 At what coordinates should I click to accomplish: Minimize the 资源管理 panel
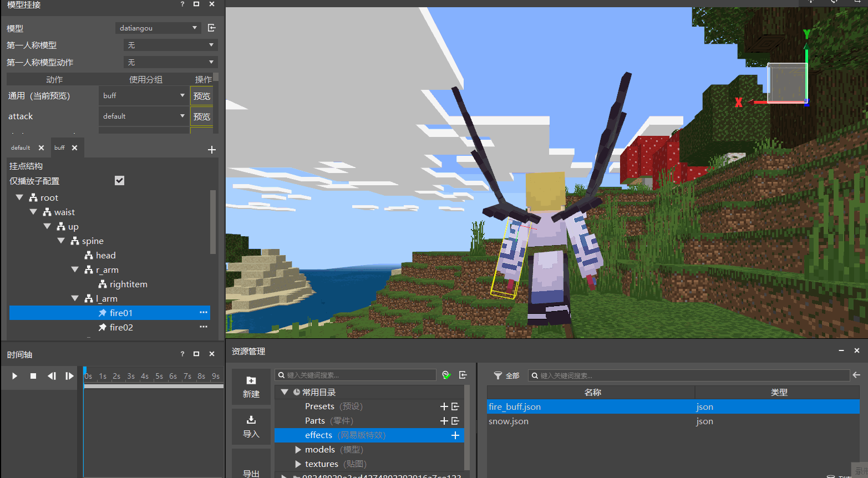click(841, 350)
